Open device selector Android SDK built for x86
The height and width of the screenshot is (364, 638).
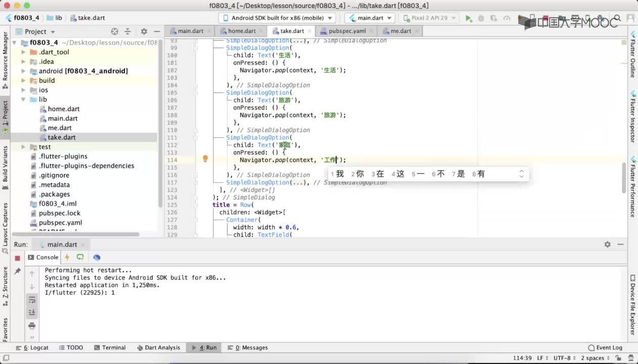[x=277, y=18]
